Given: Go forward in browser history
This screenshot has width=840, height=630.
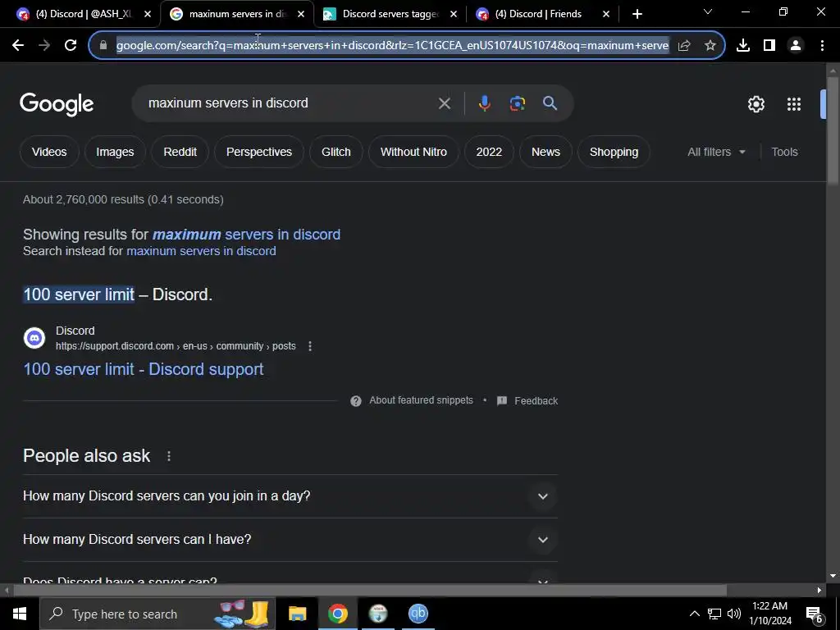Looking at the screenshot, I should point(44,46).
